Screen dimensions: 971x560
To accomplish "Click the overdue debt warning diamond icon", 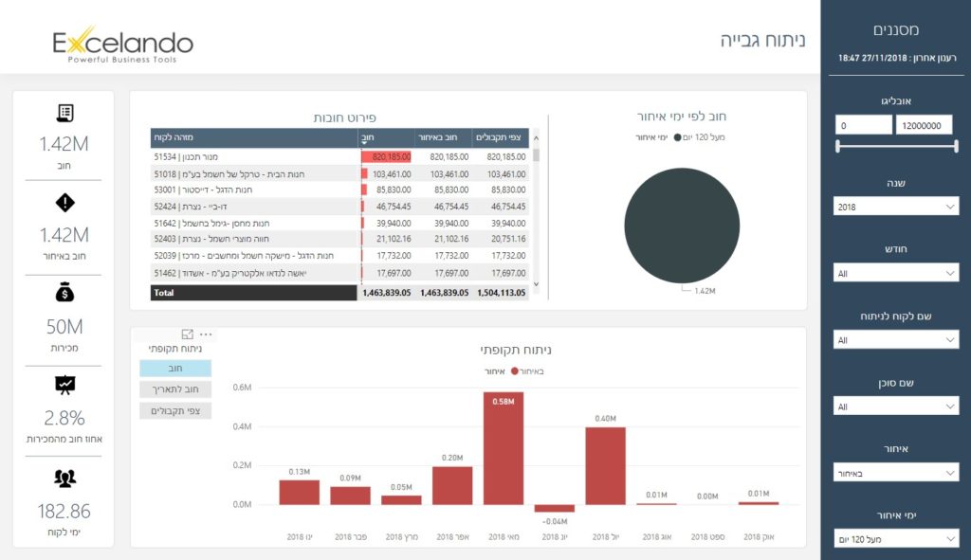I will (64, 202).
